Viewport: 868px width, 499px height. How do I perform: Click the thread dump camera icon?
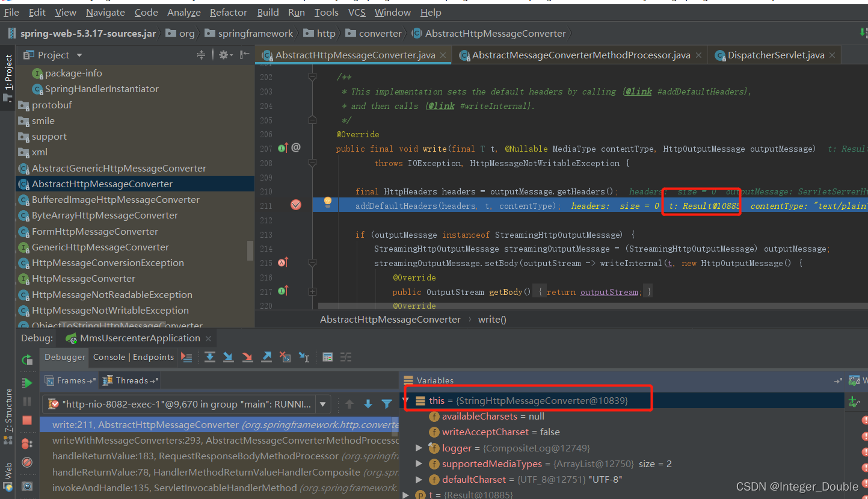[x=27, y=486]
